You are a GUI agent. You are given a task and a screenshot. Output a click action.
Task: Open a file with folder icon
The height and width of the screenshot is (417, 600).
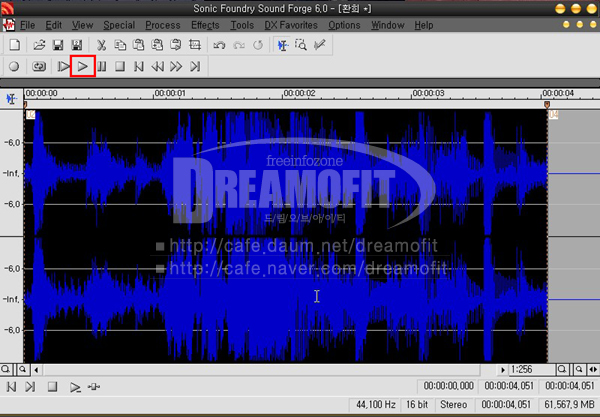click(39, 45)
